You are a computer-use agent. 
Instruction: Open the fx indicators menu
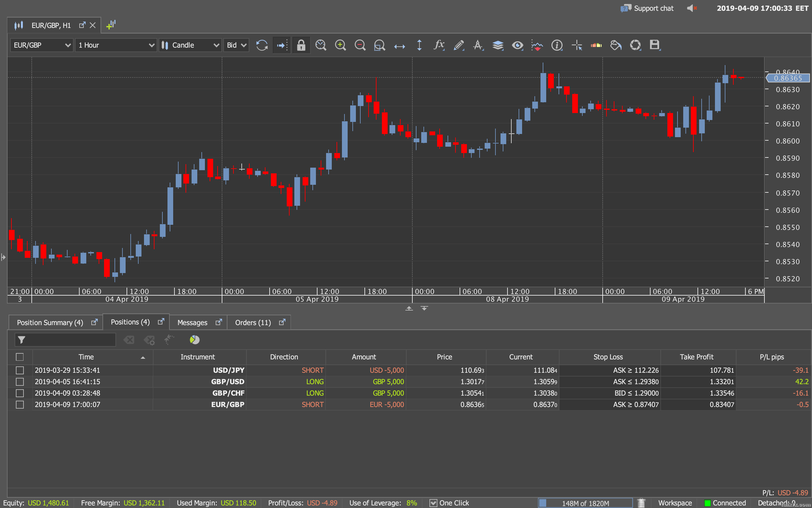click(x=439, y=45)
